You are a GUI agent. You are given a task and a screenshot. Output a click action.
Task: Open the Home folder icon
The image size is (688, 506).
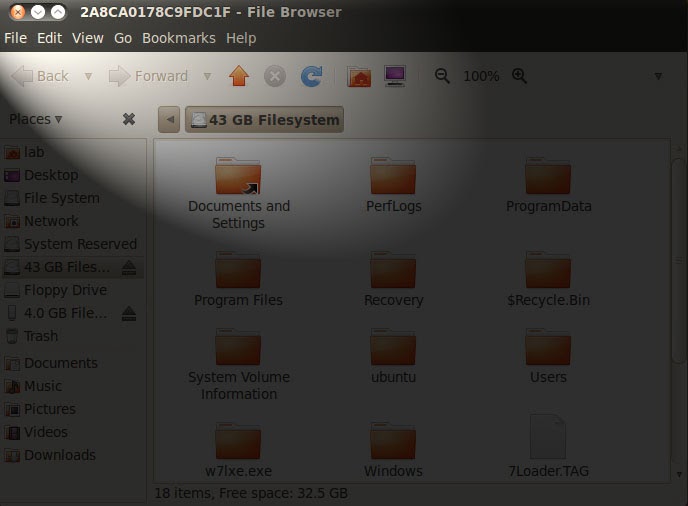(x=359, y=76)
